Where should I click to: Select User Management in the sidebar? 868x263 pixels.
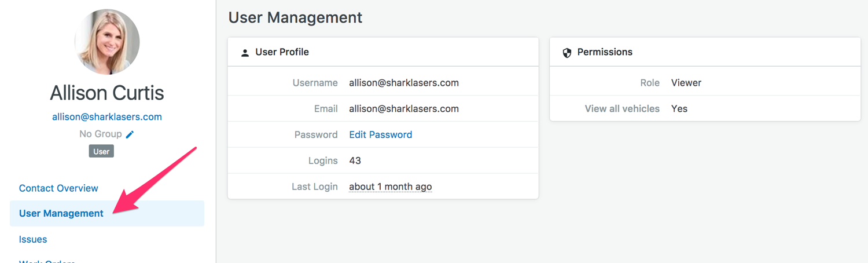61,213
